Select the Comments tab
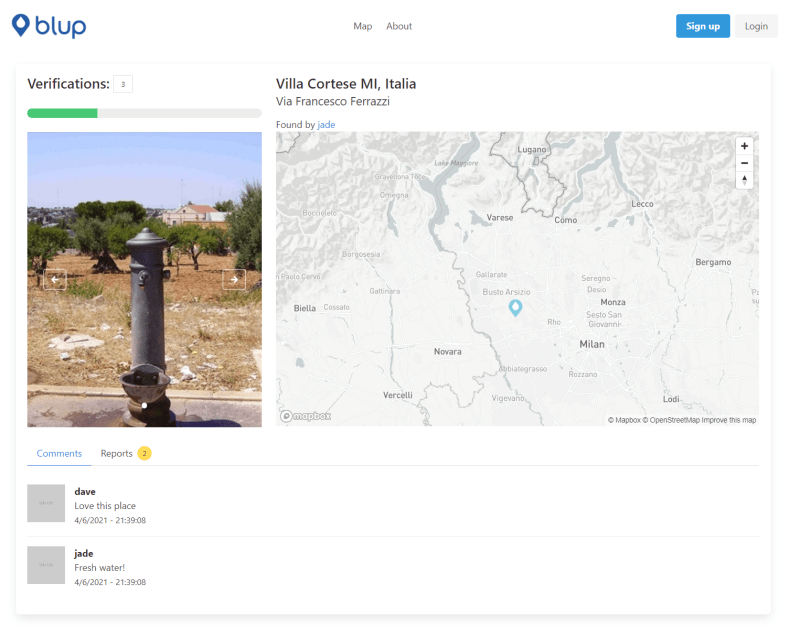This screenshot has height=627, width=800. [x=59, y=454]
